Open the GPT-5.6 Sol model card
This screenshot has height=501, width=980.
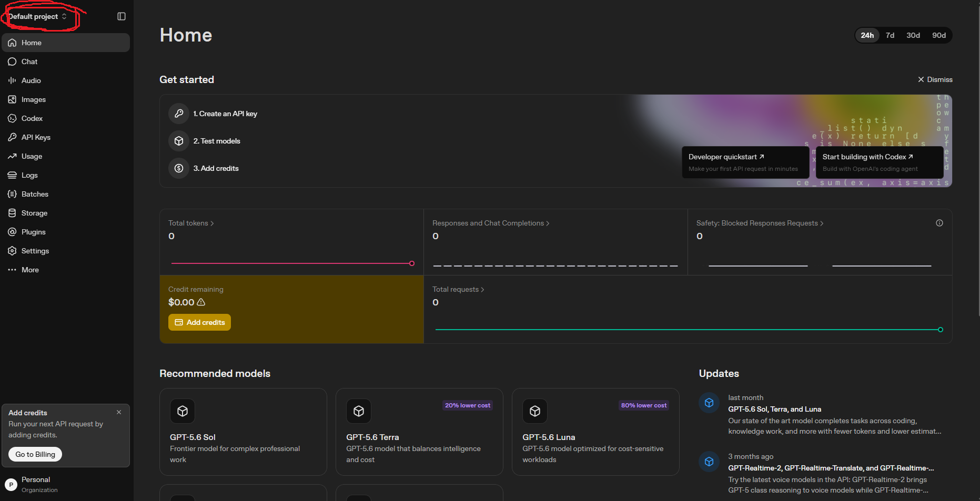click(x=243, y=432)
